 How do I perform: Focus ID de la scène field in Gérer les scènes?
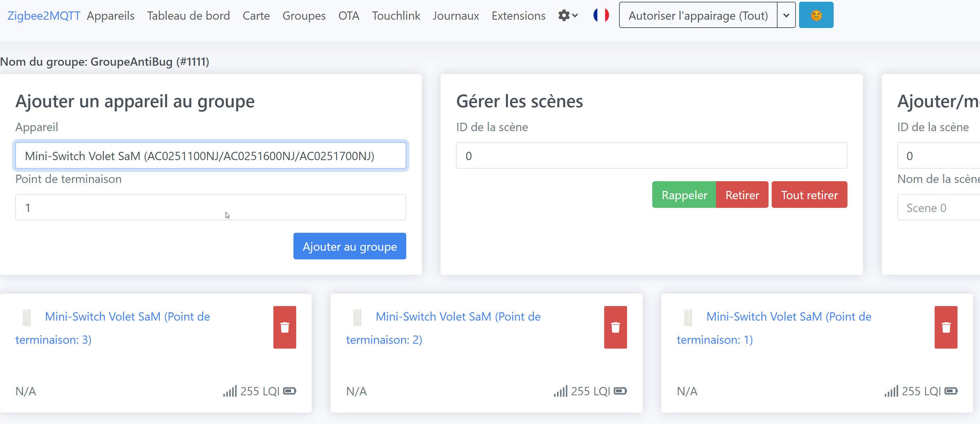coord(652,156)
